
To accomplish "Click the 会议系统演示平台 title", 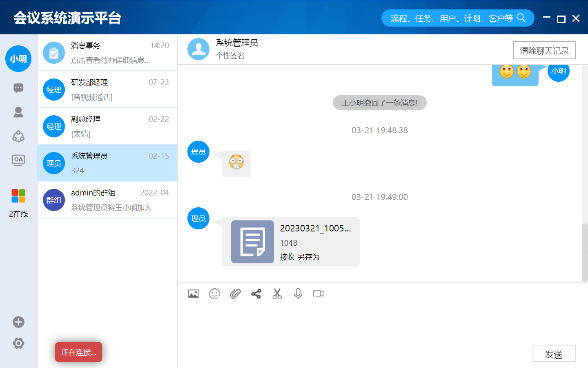I will point(67,18).
